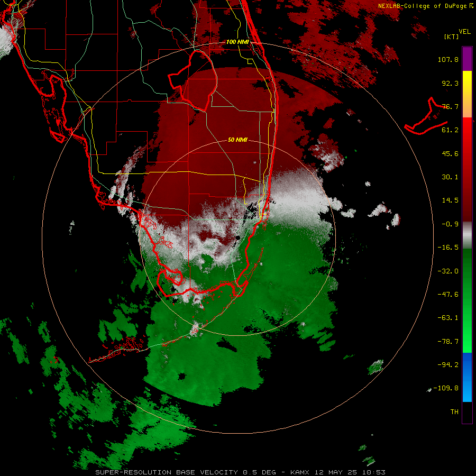Select the -94.2 legend value
This screenshot has width=476, height=476.
(448, 364)
